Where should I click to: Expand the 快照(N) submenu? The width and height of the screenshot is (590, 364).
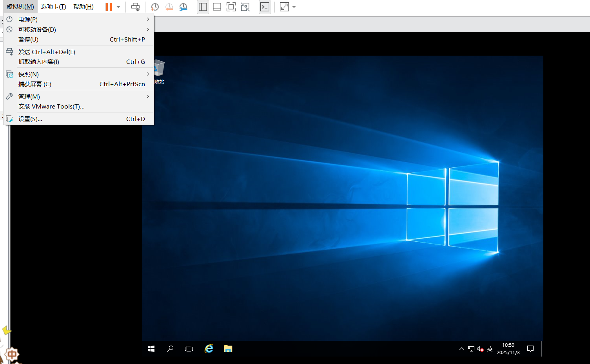click(78, 74)
